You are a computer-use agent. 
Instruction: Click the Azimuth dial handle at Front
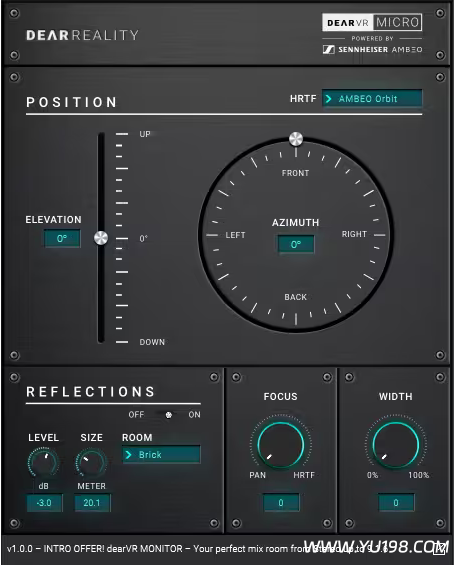[296, 139]
